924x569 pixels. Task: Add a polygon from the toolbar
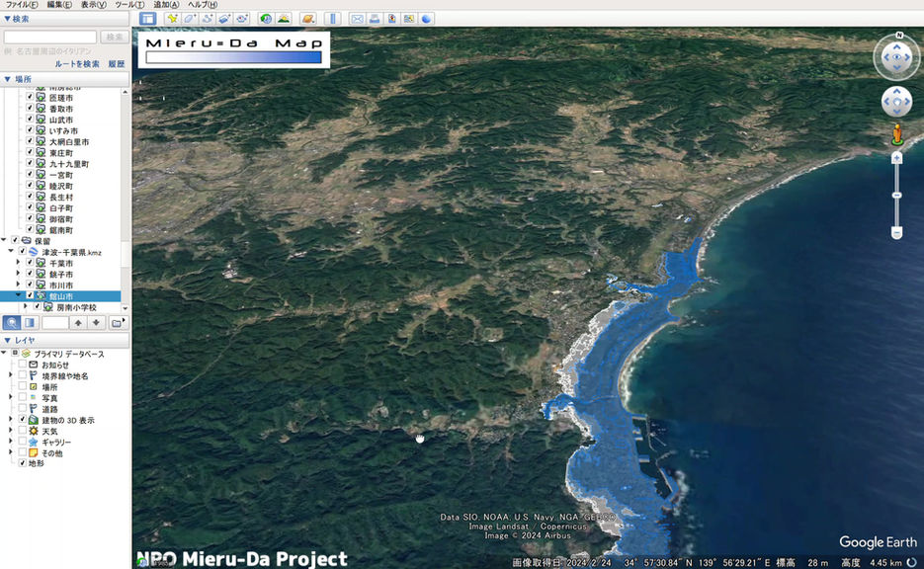coord(189,19)
